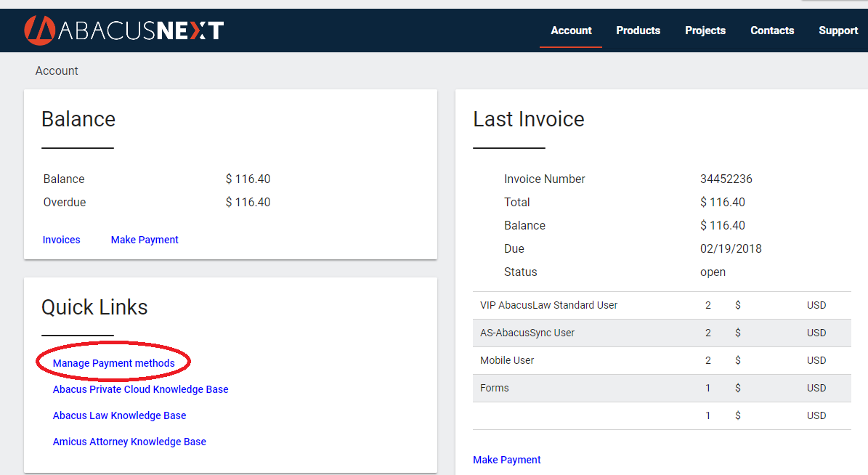Click the Overdue amount $ 116.40
This screenshot has height=475, width=868.
248,202
